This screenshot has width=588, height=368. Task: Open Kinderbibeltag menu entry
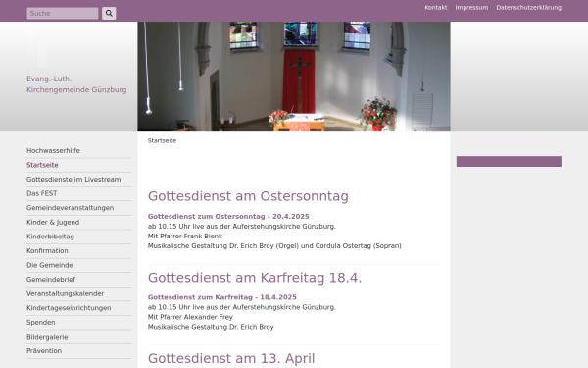(50, 237)
